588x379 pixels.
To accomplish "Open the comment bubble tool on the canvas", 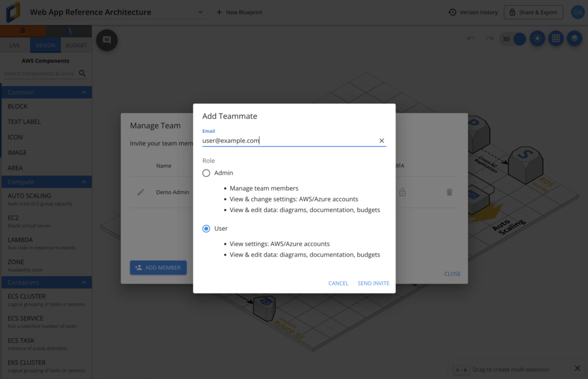I will [107, 40].
